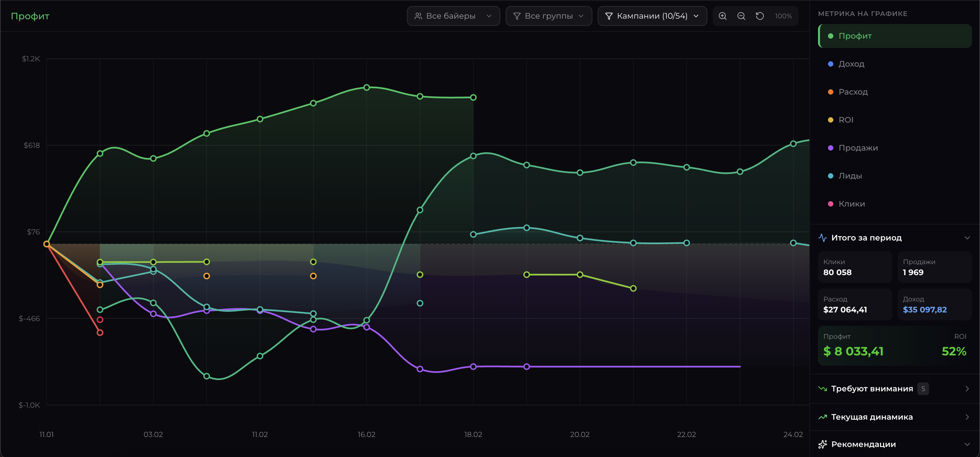
Task: Click the pink Клики color dot
Action: coord(830,204)
